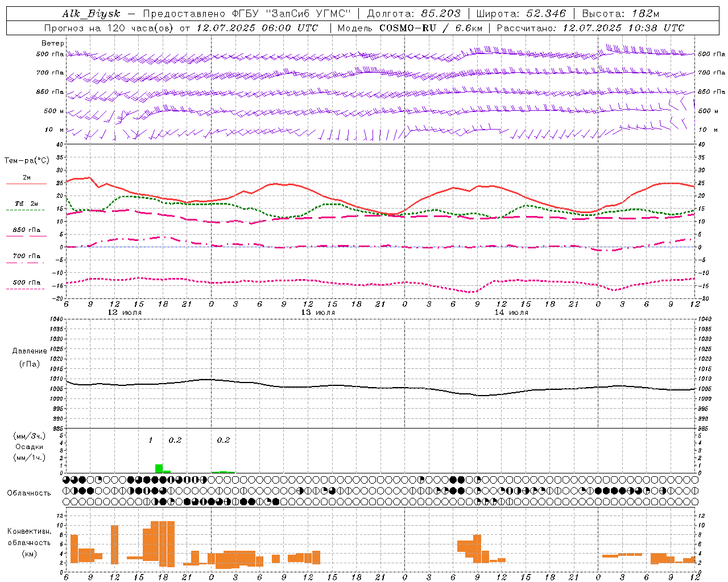Click the precipitation amount value '1'
This screenshot has height=582, width=728.
coord(151,440)
